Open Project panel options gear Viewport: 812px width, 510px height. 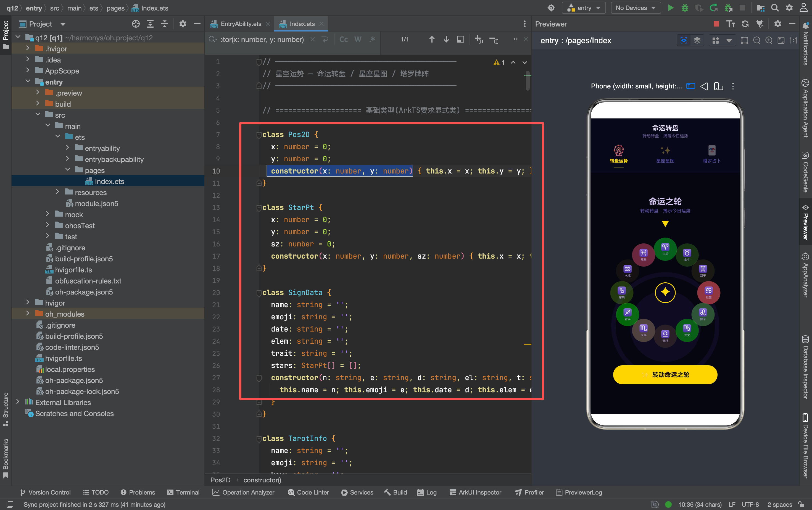183,24
